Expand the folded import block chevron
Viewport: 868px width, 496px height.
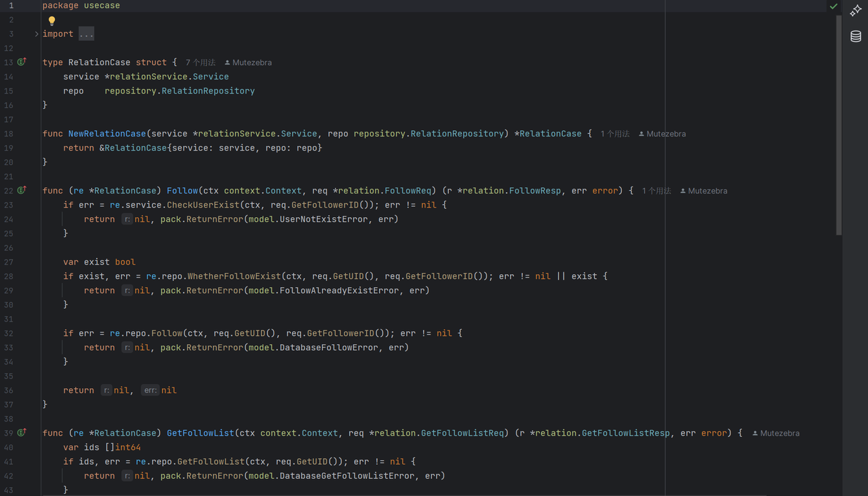click(x=37, y=34)
